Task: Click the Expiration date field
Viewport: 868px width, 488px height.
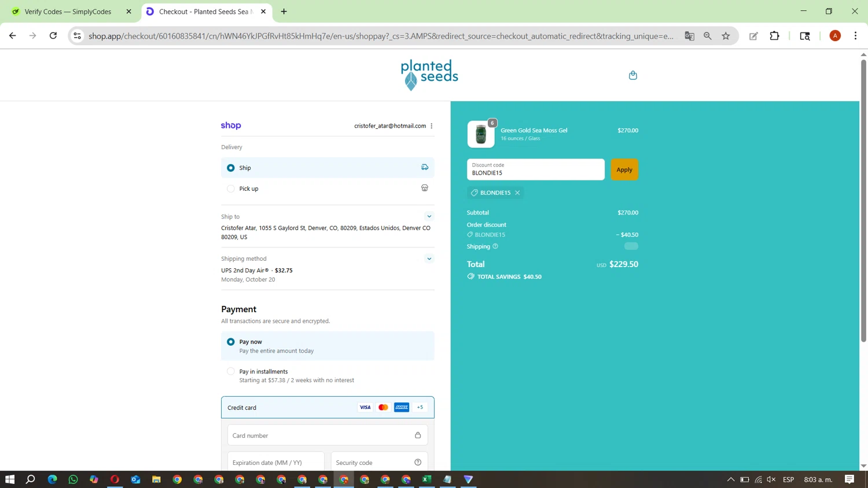Action: tap(275, 462)
